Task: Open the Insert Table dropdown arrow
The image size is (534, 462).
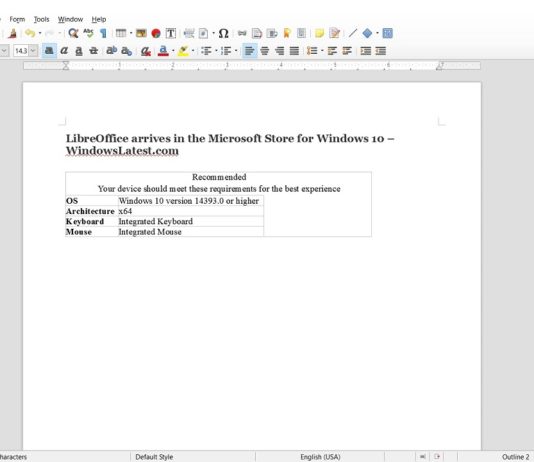Action: pos(131,33)
